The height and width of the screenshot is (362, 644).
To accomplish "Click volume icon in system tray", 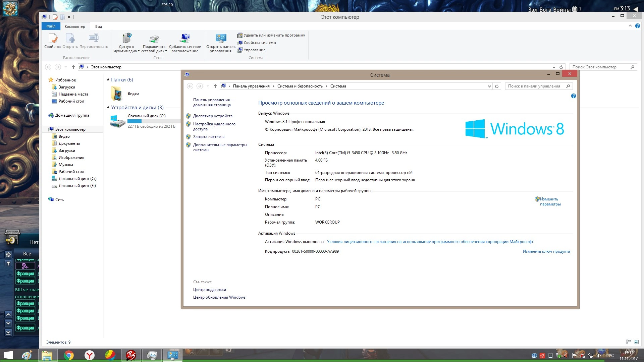I will click(599, 356).
